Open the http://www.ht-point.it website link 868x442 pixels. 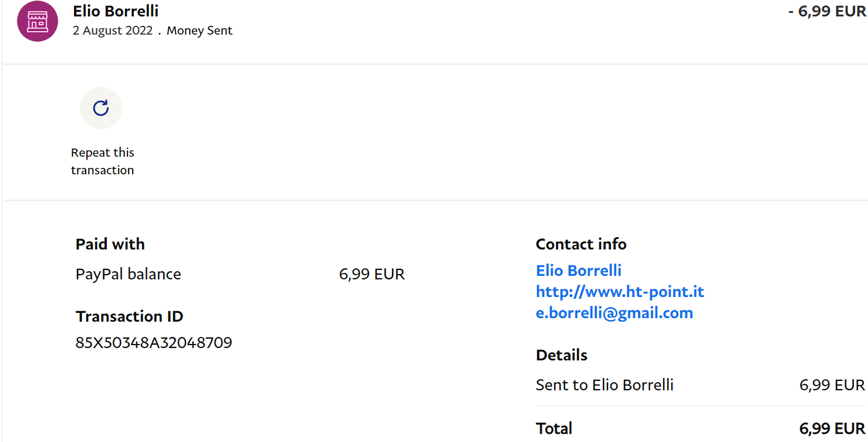(620, 292)
